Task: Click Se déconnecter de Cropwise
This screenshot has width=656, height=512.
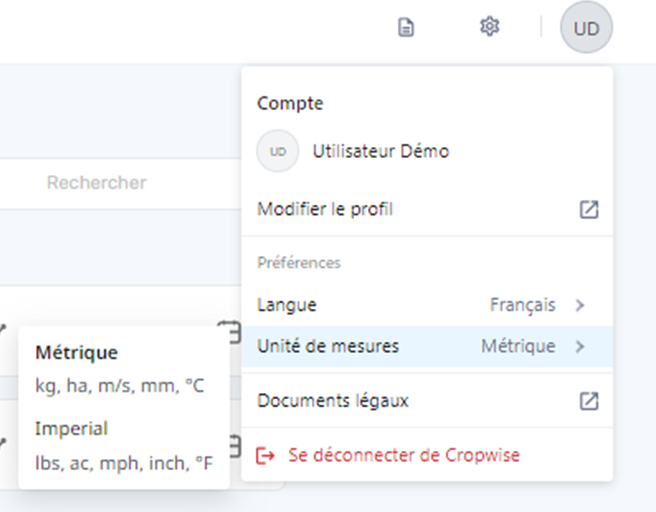Action: (403, 455)
